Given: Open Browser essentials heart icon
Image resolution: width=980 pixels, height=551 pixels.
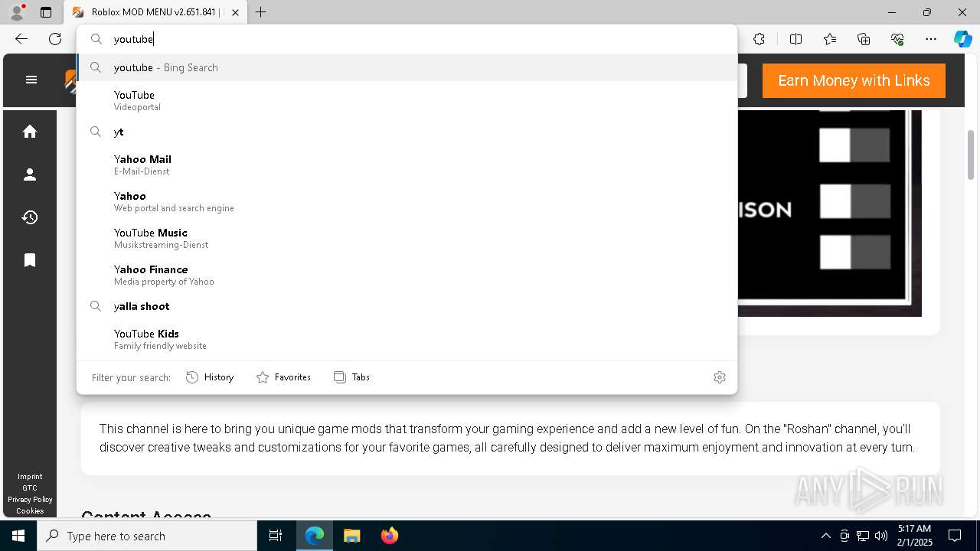Looking at the screenshot, I should [x=897, y=39].
